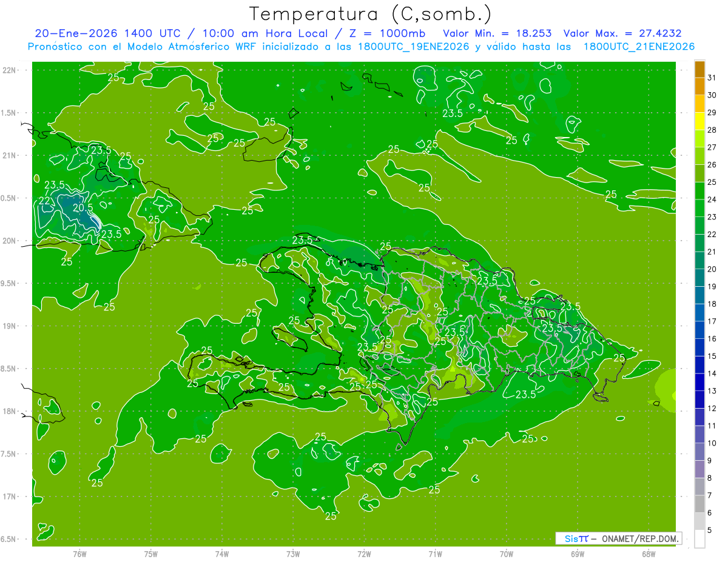Pick the color bar segment between 30 and 31
The height and width of the screenshot is (562, 728).
coord(699,86)
